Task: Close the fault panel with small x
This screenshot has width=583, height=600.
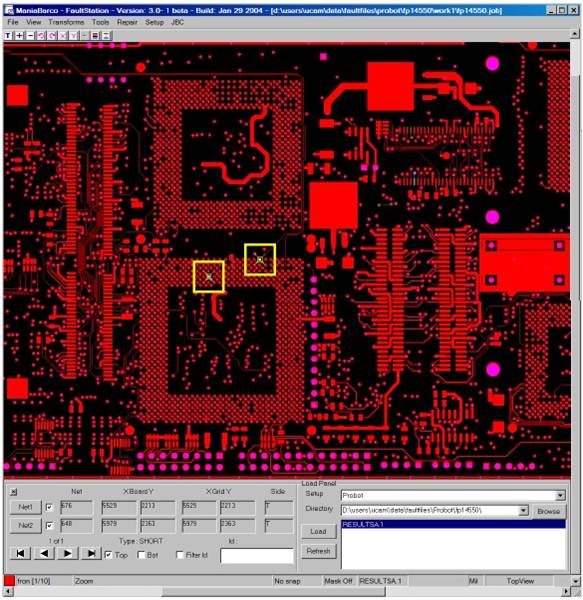Action: point(14,492)
